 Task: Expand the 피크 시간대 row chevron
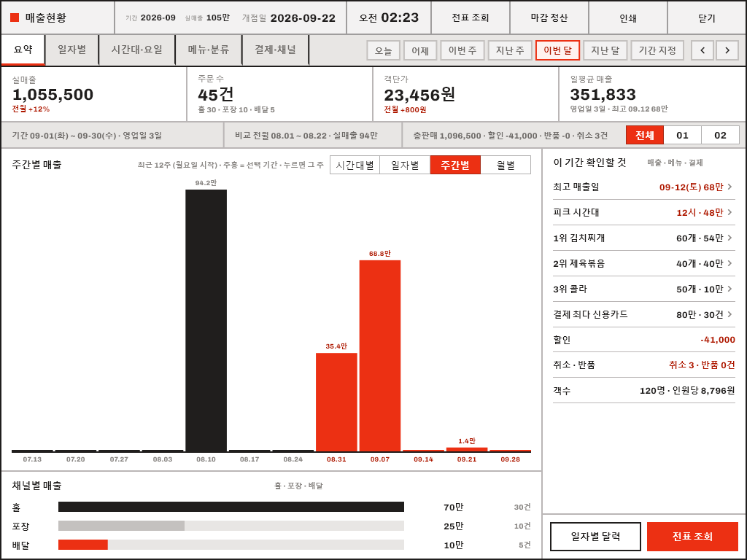click(729, 212)
